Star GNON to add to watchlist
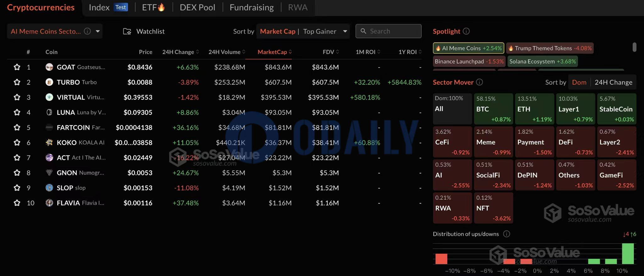Image resolution: width=644 pixels, height=276 pixels. point(17,173)
